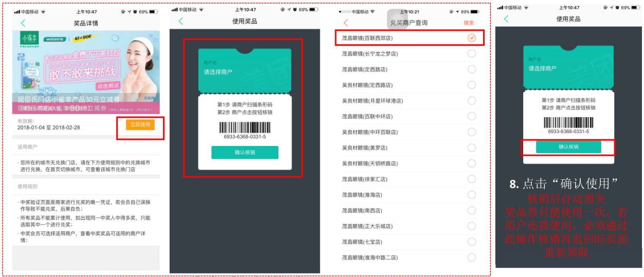
Task: Tap back arrow on 兑奖商户查询 screen
Action: coord(345,23)
